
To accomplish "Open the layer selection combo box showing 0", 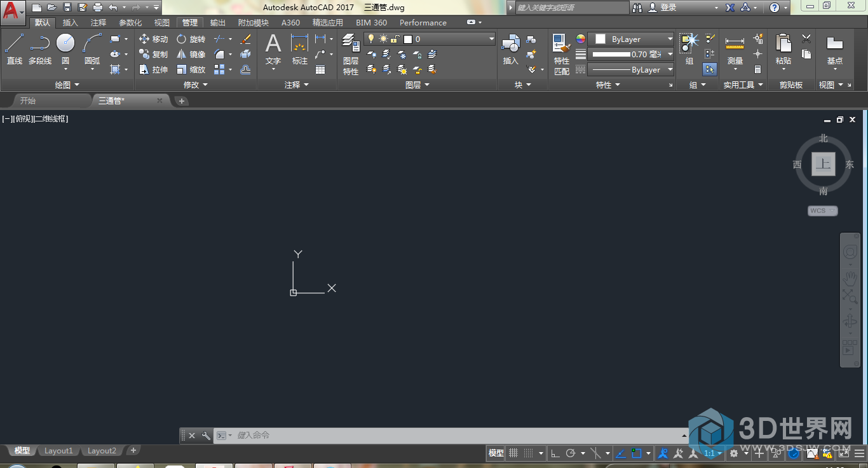I will (430, 39).
